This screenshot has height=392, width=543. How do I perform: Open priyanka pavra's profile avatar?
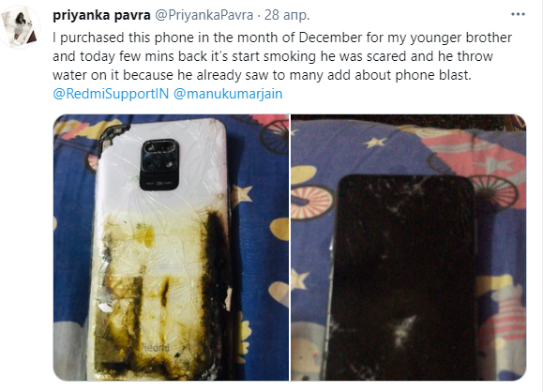[x=21, y=26]
